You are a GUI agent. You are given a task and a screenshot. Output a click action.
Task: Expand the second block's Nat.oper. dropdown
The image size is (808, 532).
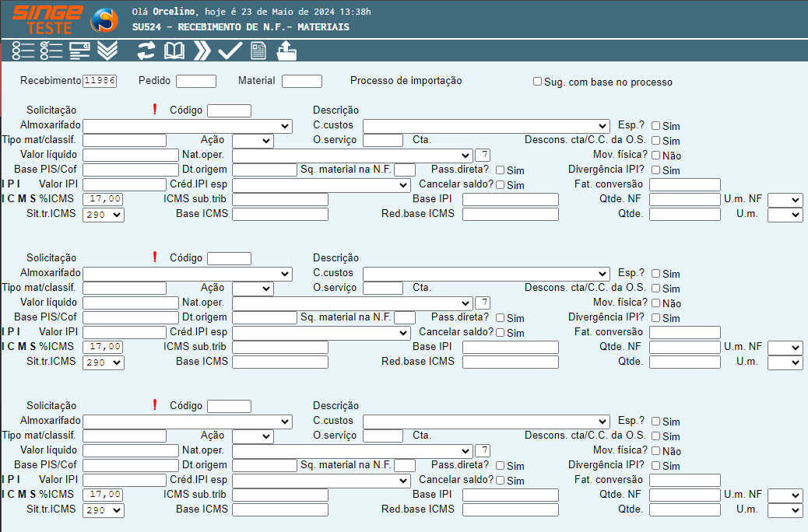pos(352,303)
